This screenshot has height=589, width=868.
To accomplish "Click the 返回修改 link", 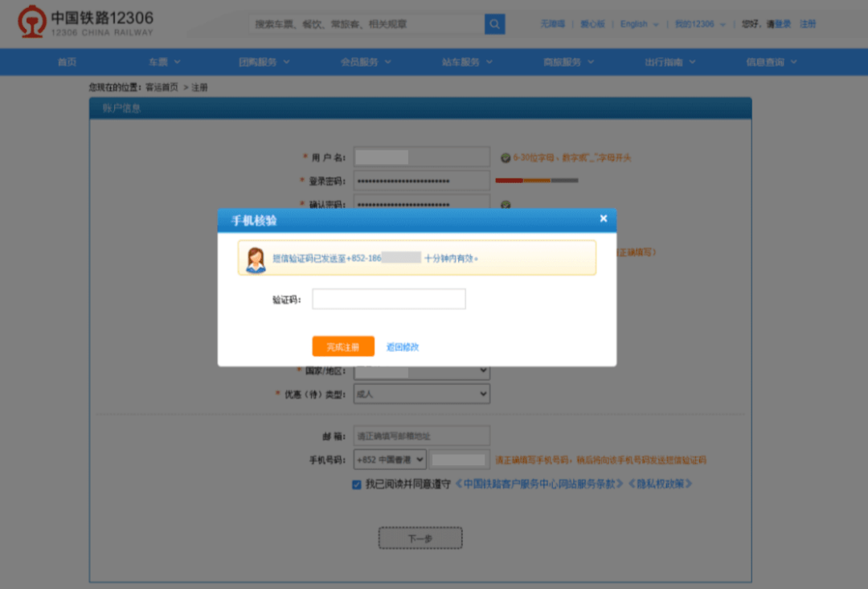I will 403,347.
